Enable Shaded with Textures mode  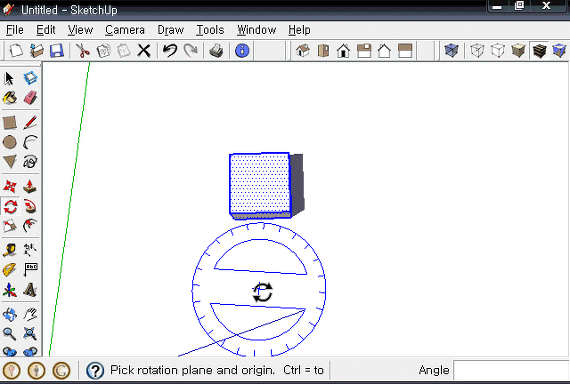(539, 51)
